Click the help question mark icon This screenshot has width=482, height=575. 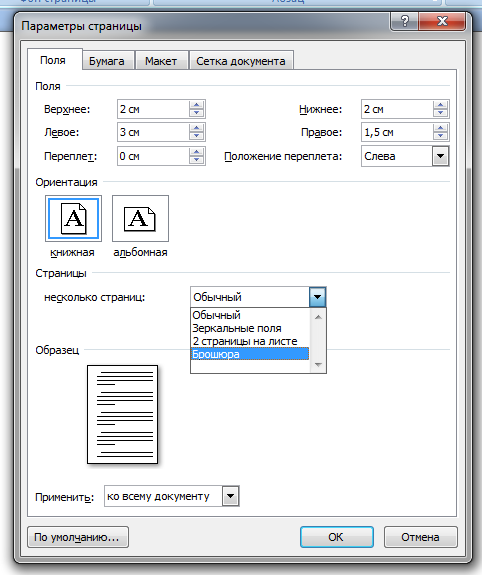[404, 21]
